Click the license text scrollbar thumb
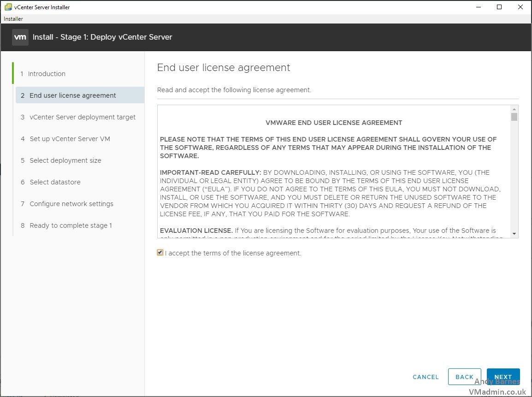 pos(514,117)
